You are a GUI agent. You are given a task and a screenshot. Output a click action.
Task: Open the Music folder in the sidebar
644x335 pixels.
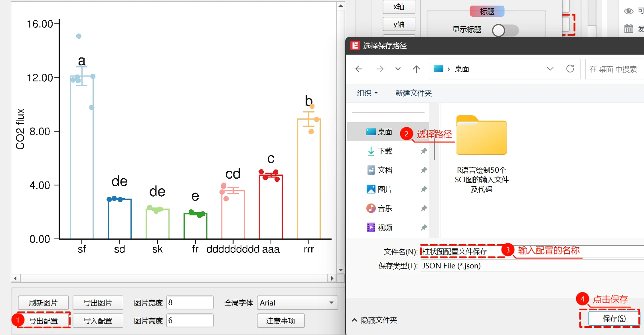coord(385,209)
